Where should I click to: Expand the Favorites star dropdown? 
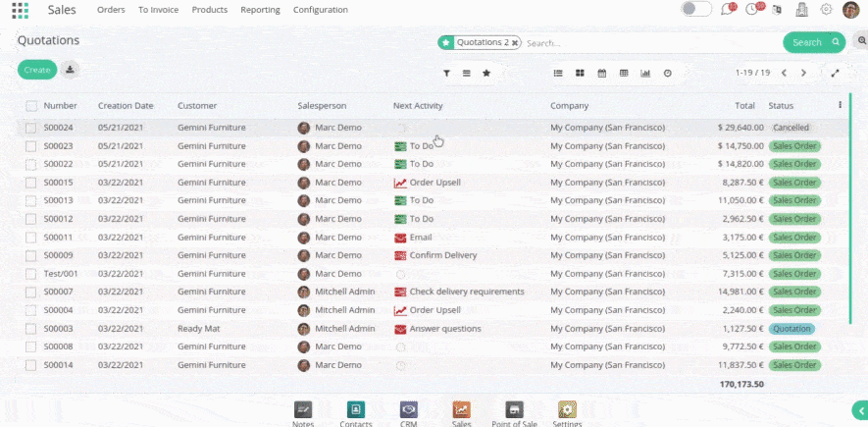coord(486,73)
